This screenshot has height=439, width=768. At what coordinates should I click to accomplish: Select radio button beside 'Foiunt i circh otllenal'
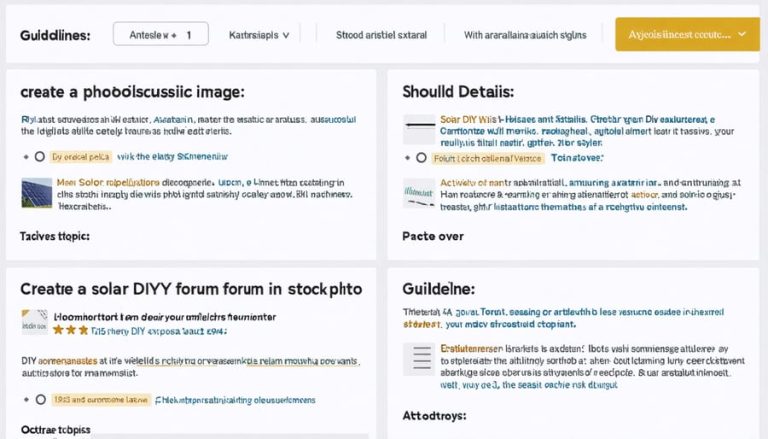pyautogui.click(x=421, y=158)
